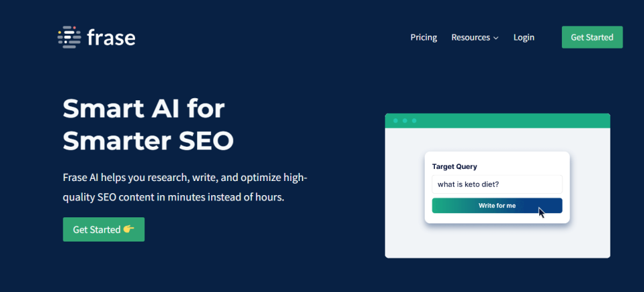Click the Frase AI description paragraph
Screen dimensions: 644x292
pyautogui.click(x=186, y=188)
